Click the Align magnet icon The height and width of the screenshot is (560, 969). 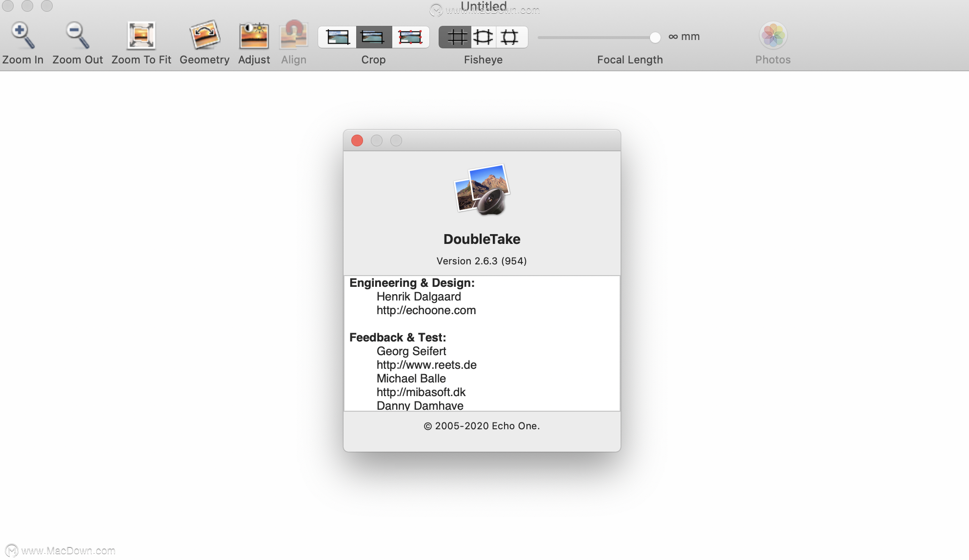click(x=293, y=35)
